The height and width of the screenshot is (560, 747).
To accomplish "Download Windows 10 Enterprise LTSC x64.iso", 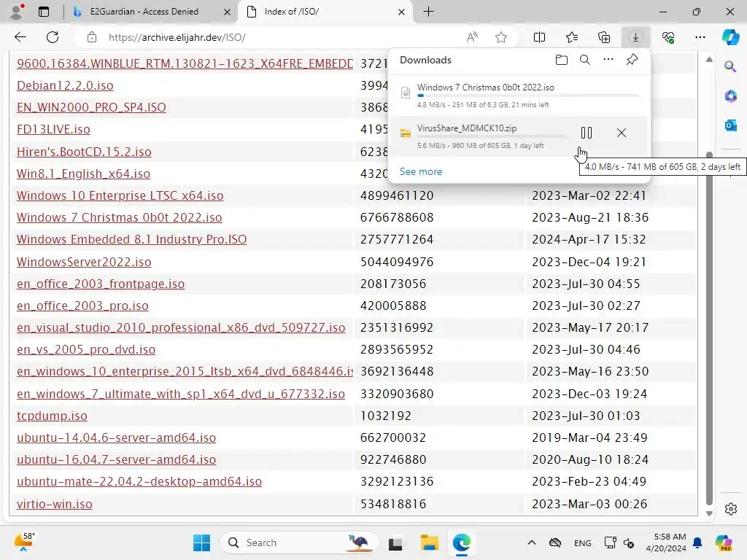I will pyautogui.click(x=120, y=195).
